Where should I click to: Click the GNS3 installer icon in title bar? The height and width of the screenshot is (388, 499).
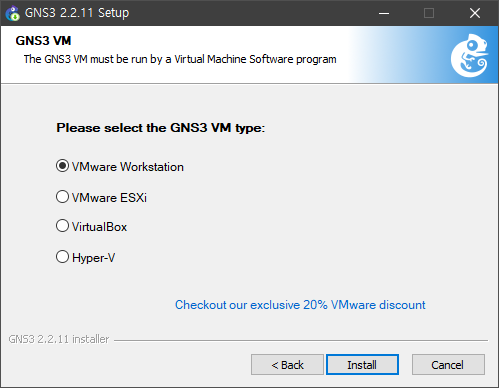[13, 13]
